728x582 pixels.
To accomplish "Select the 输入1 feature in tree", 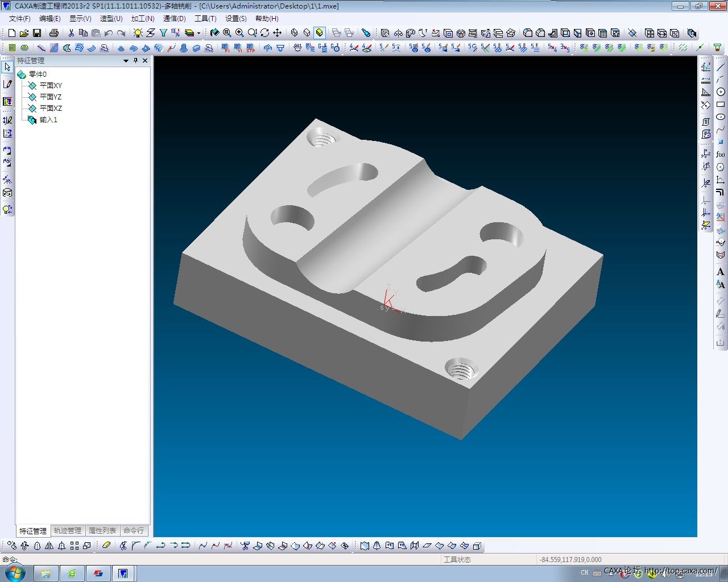I will (48, 120).
